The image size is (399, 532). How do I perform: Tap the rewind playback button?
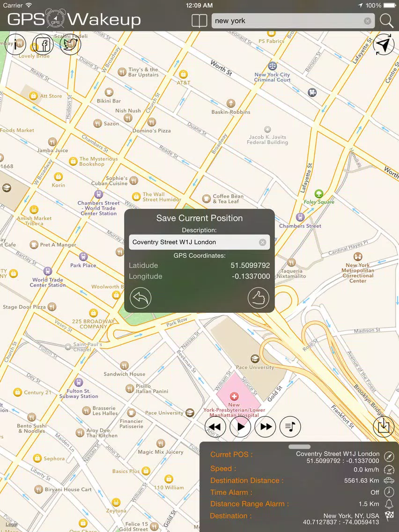[215, 427]
